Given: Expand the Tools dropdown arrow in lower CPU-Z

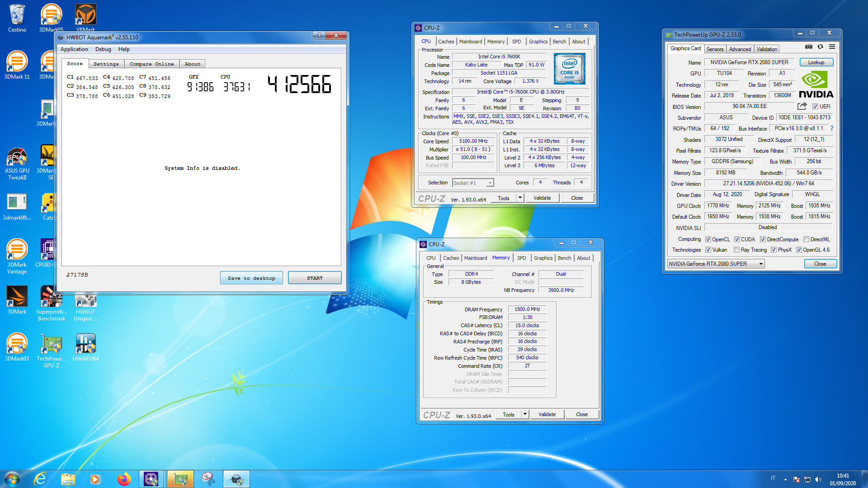Looking at the screenshot, I should 525,414.
